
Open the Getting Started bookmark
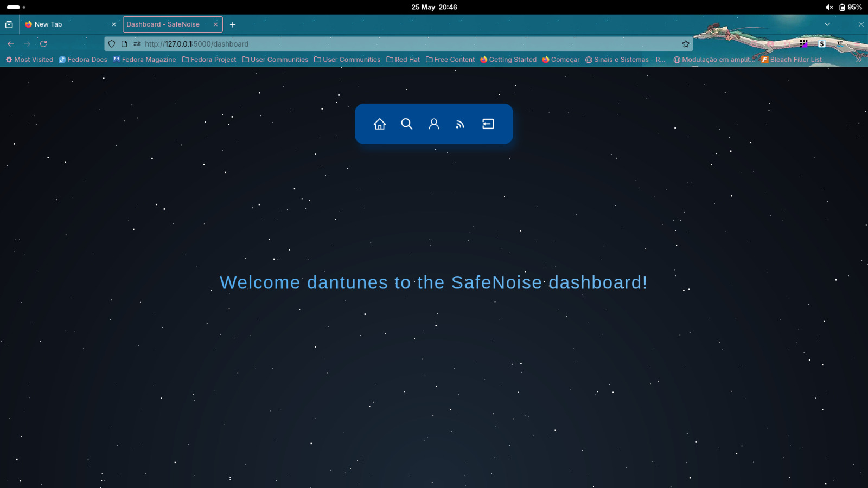point(512,60)
